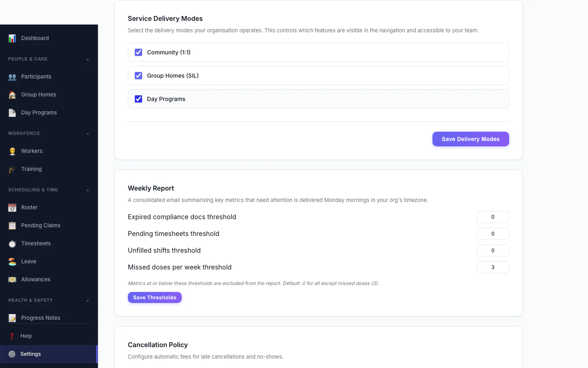Open the Timesheets menu item

(49, 243)
